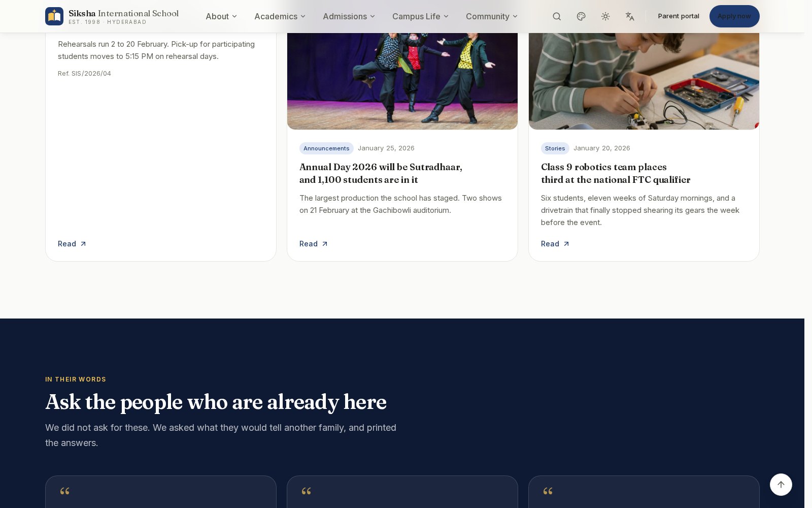Expand the Academics menu
This screenshot has height=508, width=812.
click(x=280, y=16)
